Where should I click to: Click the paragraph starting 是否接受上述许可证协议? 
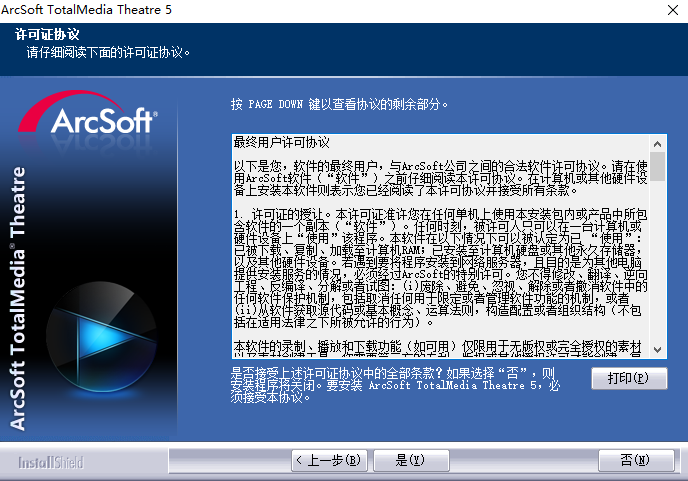(395, 385)
